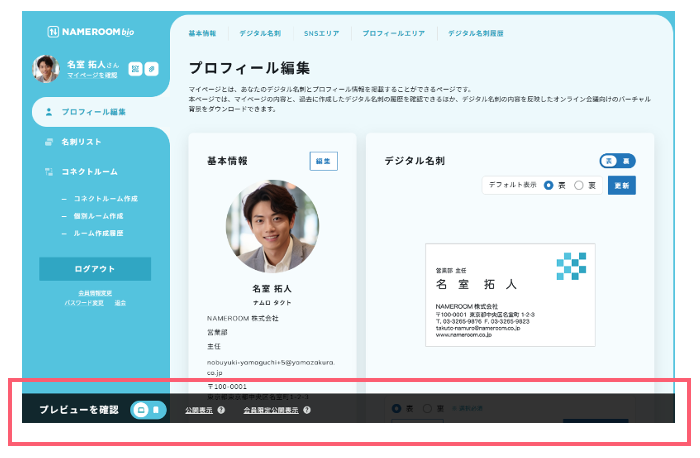This screenshot has width=700, height=458.
Task: Click help icon next to 公開表示
Action: pyautogui.click(x=221, y=410)
